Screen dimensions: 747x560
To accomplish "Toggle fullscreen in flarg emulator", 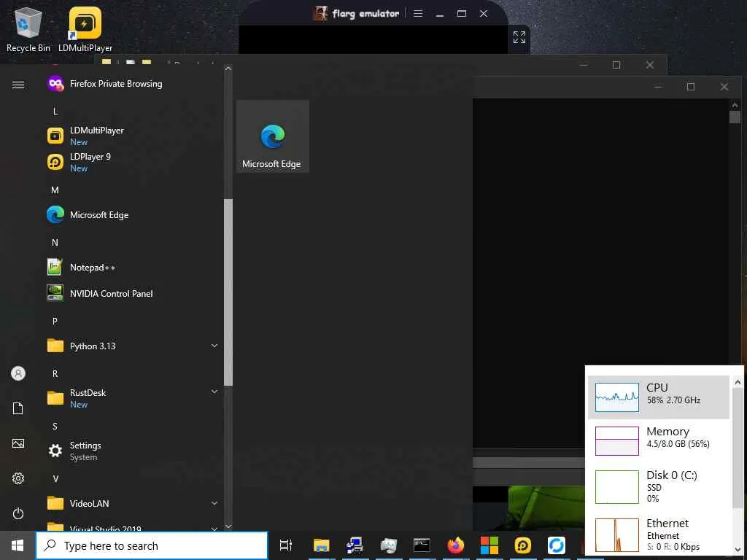I will click(519, 37).
